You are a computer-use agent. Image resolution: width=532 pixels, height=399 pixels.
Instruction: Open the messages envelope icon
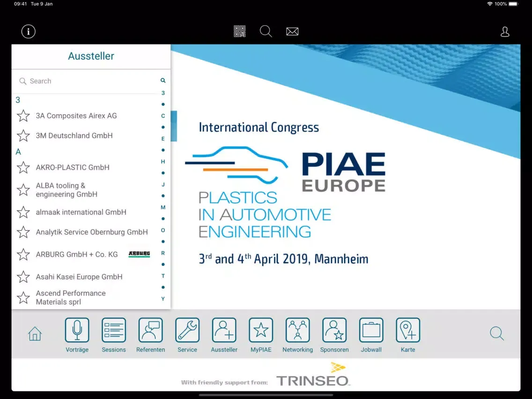pos(292,31)
